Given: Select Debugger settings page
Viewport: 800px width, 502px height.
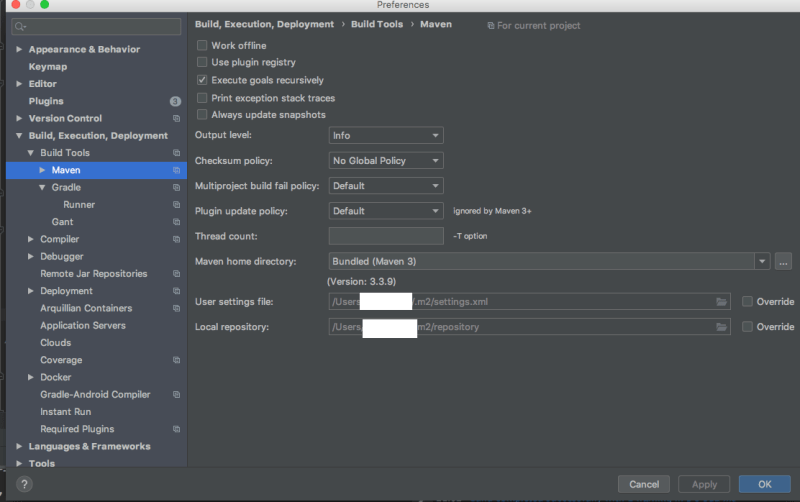Looking at the screenshot, I should pyautogui.click(x=62, y=257).
